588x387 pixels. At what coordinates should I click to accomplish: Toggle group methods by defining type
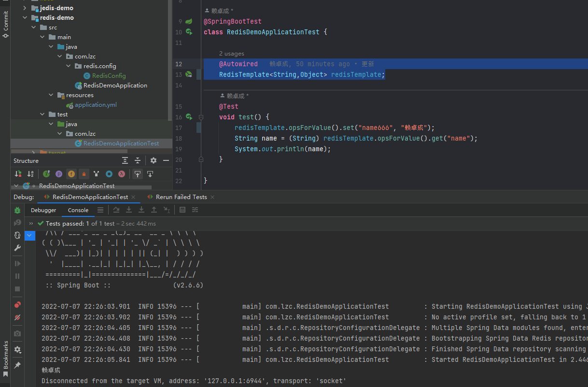coord(97,174)
